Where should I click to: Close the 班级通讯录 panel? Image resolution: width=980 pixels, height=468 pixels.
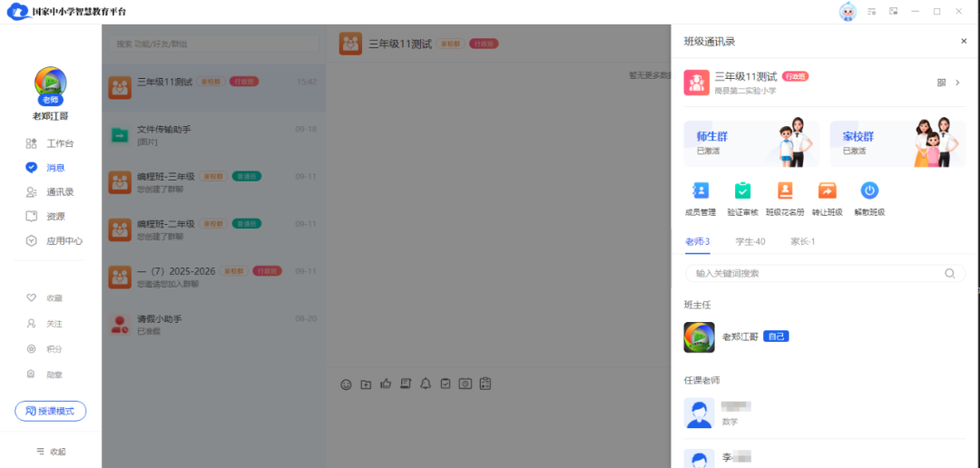coord(964,41)
